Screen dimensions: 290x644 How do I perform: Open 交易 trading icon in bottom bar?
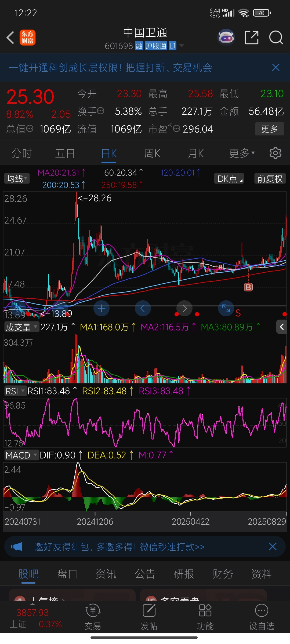click(93, 617)
